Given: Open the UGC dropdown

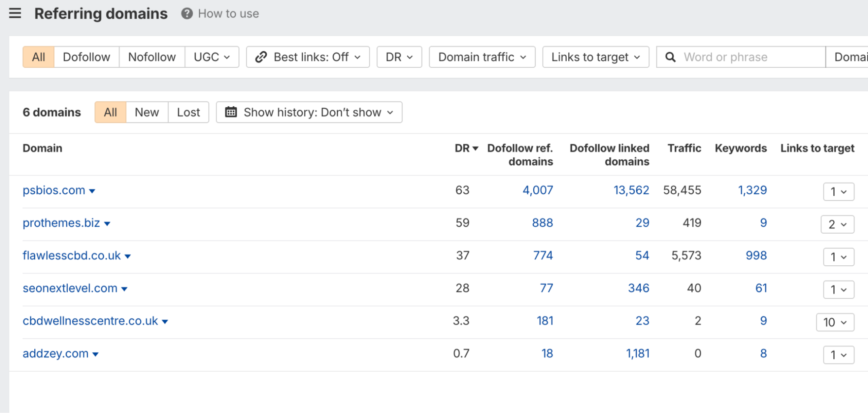Looking at the screenshot, I should pyautogui.click(x=212, y=57).
